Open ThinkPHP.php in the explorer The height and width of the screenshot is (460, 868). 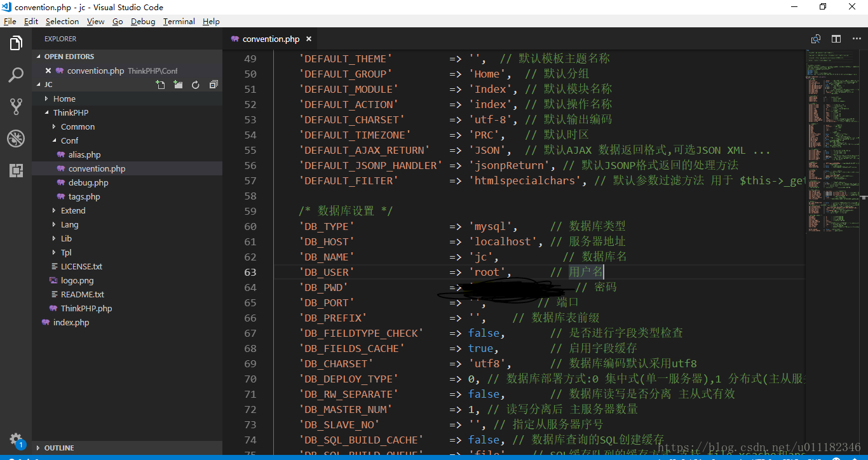coord(127,308)
